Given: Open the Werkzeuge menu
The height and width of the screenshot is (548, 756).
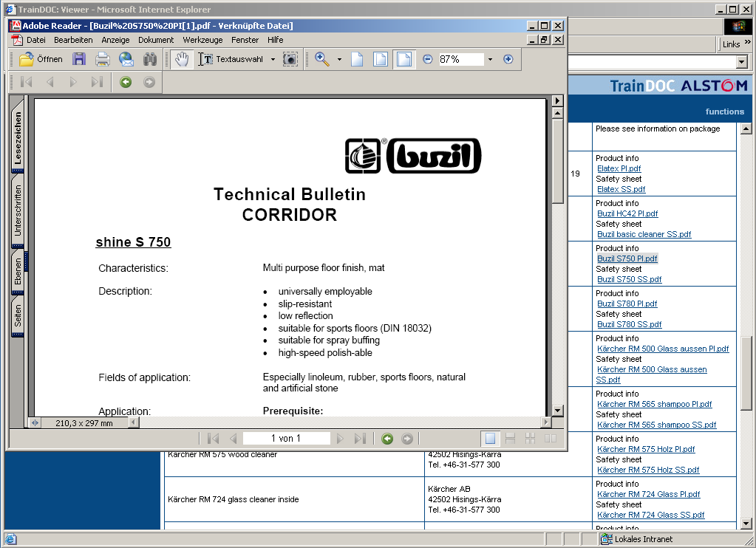Looking at the screenshot, I should click(x=202, y=40).
